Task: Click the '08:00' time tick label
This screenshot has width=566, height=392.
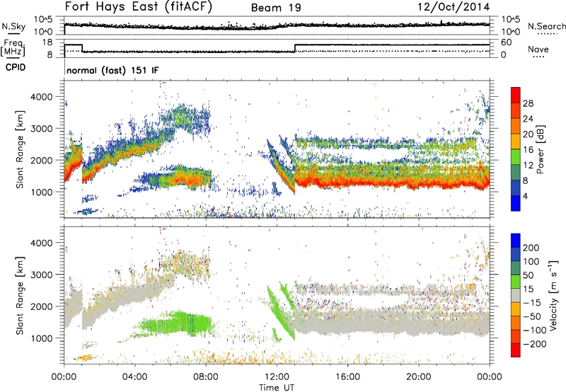Action: 206,377
